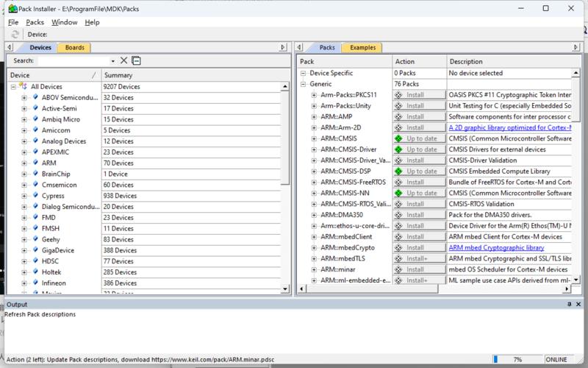
Task: Click the diamond icon next to Geehy
Action: pyautogui.click(x=35, y=238)
